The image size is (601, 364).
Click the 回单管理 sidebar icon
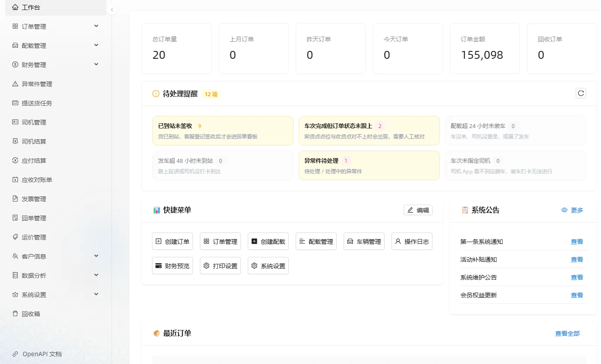[15, 218]
